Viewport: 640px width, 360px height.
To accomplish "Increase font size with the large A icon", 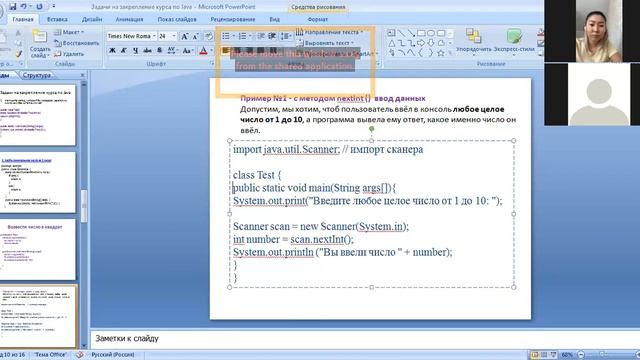I will point(184,36).
